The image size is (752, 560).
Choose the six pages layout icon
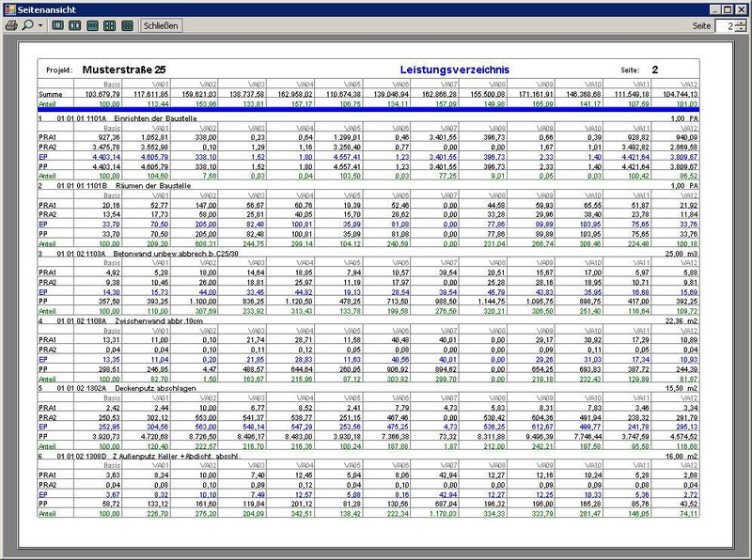coord(127,25)
